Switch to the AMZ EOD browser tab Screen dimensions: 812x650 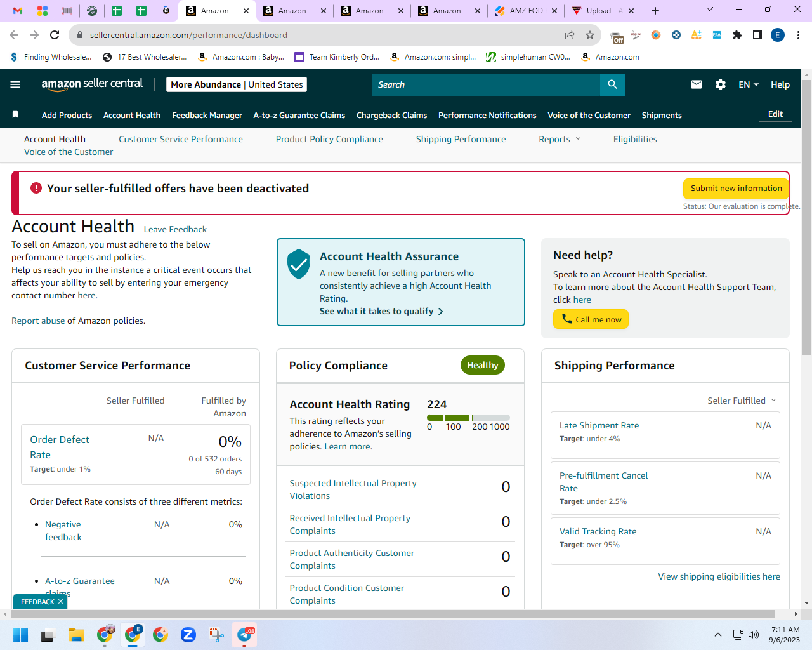point(527,10)
